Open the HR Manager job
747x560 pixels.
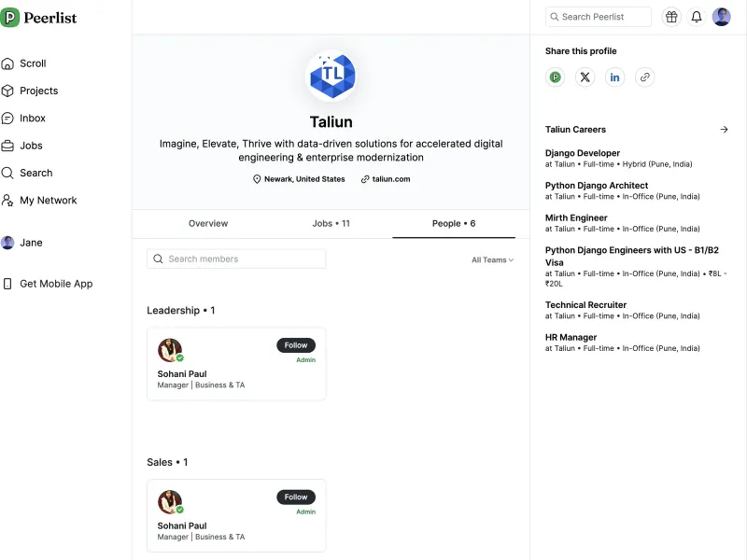click(x=571, y=338)
